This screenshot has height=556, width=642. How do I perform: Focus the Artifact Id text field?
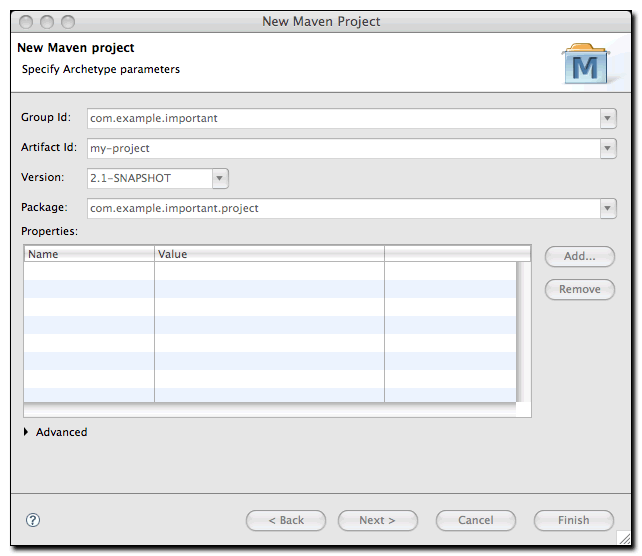pyautogui.click(x=344, y=148)
